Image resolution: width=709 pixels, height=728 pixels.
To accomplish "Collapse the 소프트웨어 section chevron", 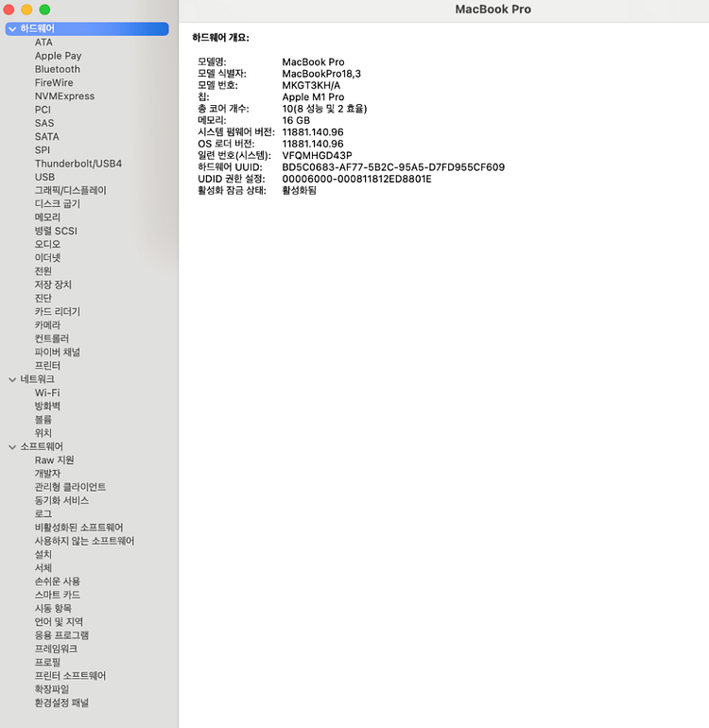I will (12, 446).
